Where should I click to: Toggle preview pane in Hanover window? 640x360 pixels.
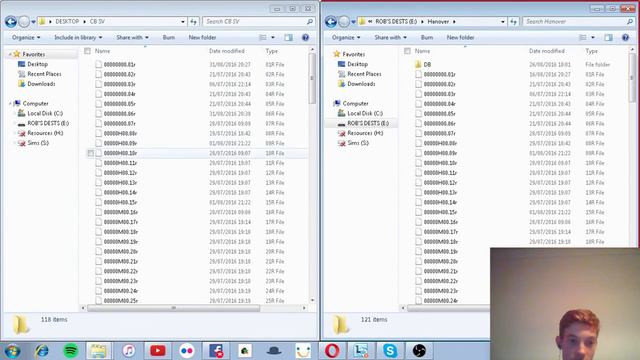(x=608, y=38)
